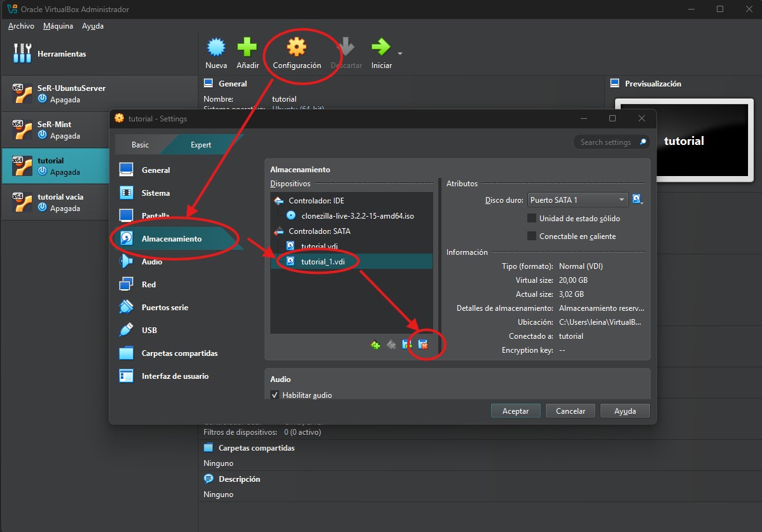Viewport: 762px width, 532px height.
Task: Click the Filtros de dispositivos value 0 (0 activo)
Action: pos(302,432)
